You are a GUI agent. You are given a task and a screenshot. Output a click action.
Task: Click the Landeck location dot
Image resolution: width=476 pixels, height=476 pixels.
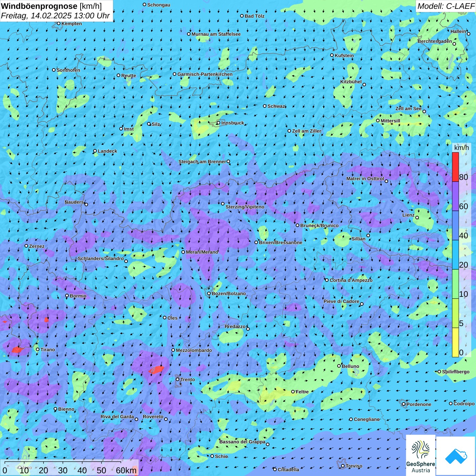(95, 151)
